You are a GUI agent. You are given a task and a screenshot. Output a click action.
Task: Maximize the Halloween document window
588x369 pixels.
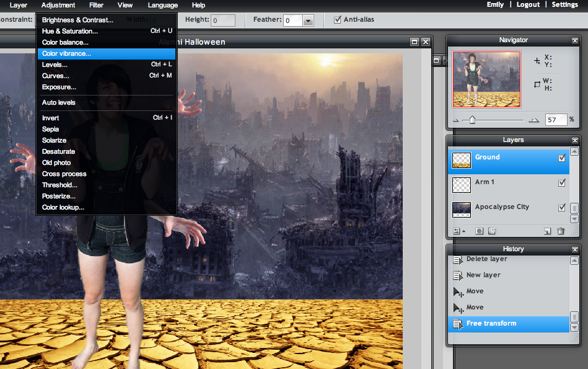[x=415, y=42]
